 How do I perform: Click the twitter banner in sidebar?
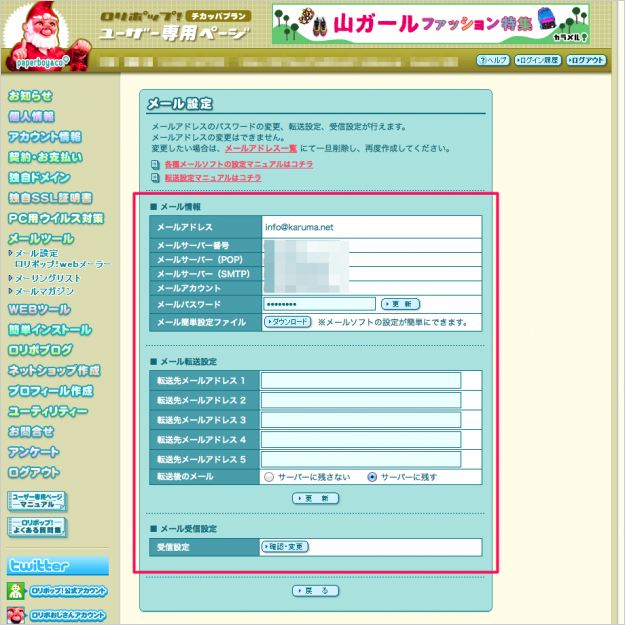pyautogui.click(x=58, y=566)
